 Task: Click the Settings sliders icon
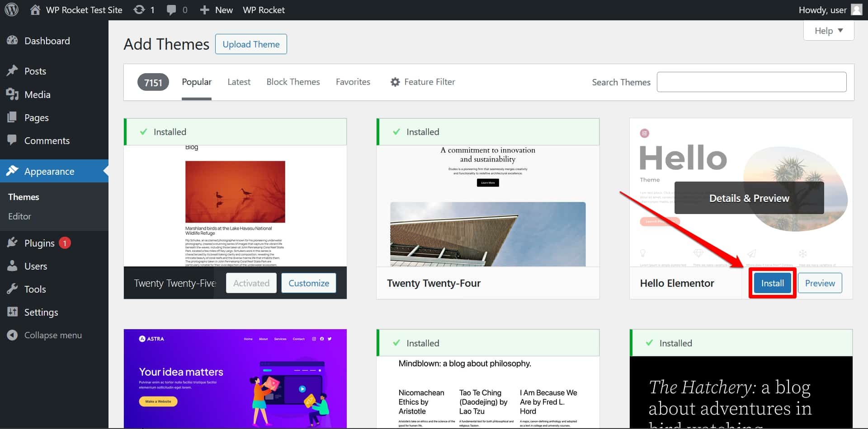(12, 312)
